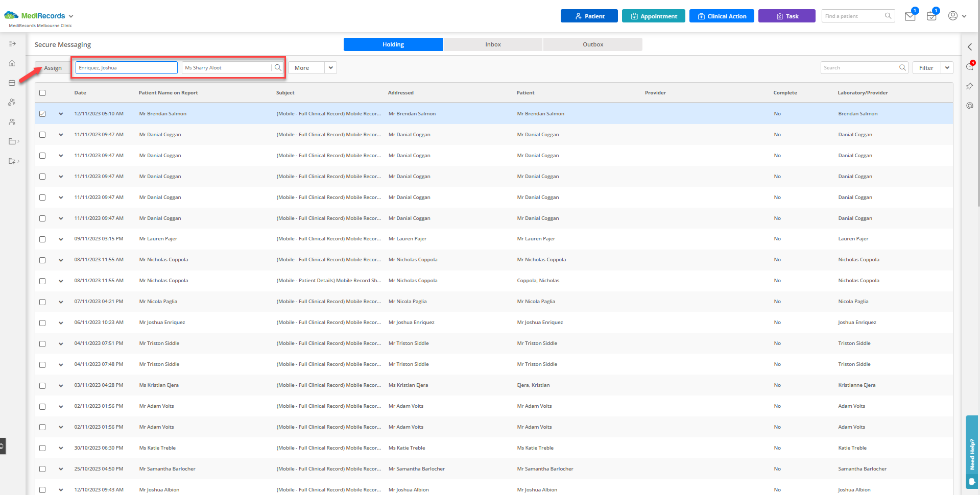
Task: Expand the Brendan Salmon row chevron
Action: tap(61, 114)
